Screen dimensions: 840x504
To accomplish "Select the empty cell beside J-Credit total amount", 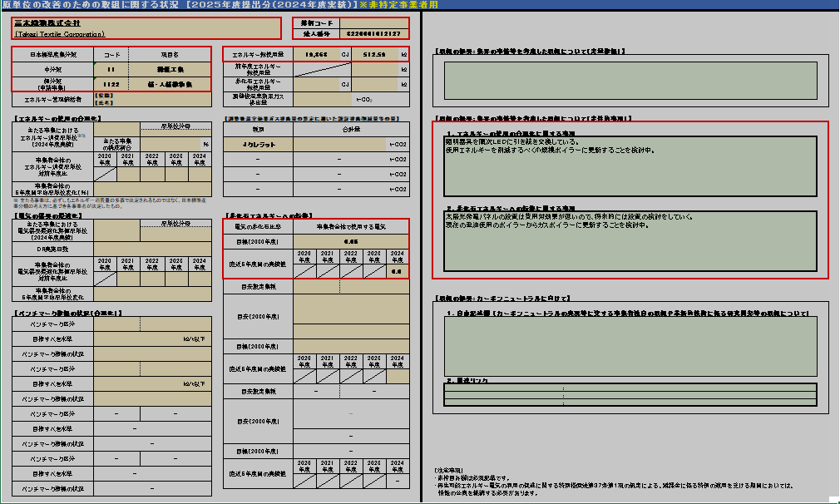I will point(349,145).
